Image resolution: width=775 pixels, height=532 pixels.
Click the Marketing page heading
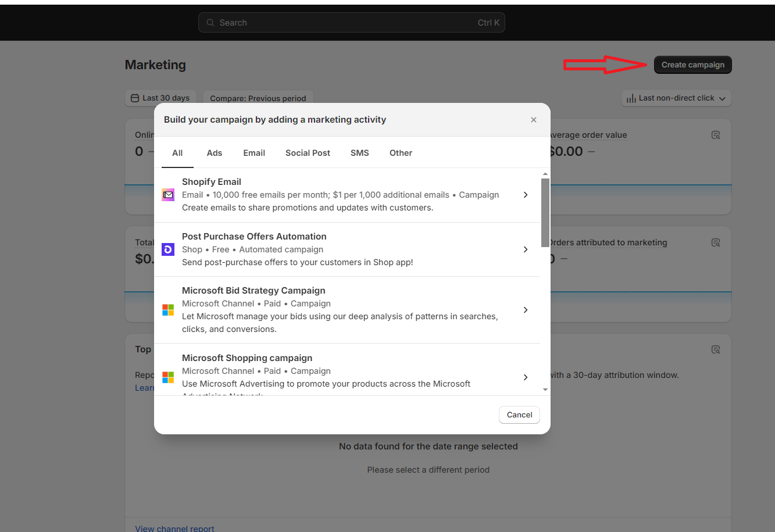(155, 65)
